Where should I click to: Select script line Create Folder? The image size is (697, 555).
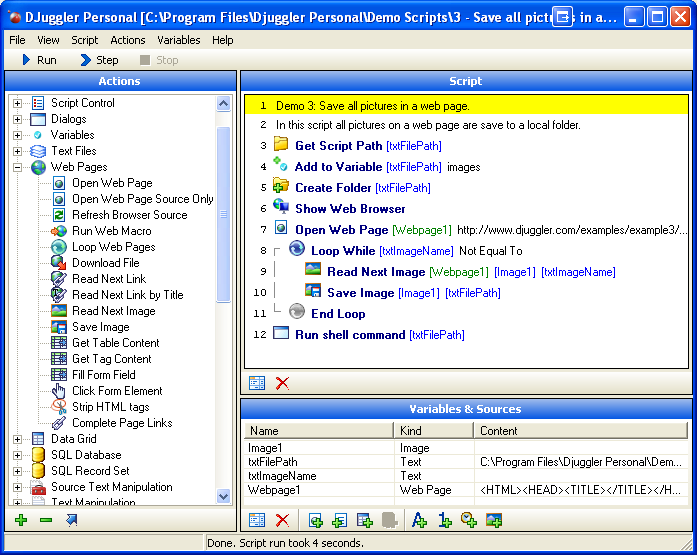pyautogui.click(x=466, y=188)
